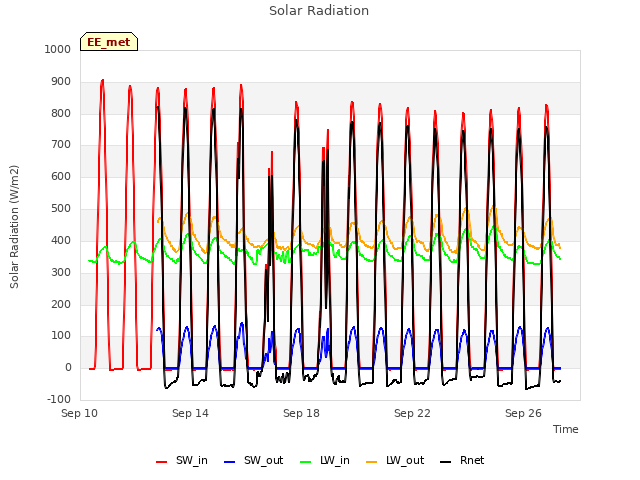Click the Sep 18 axis tick label

(301, 413)
